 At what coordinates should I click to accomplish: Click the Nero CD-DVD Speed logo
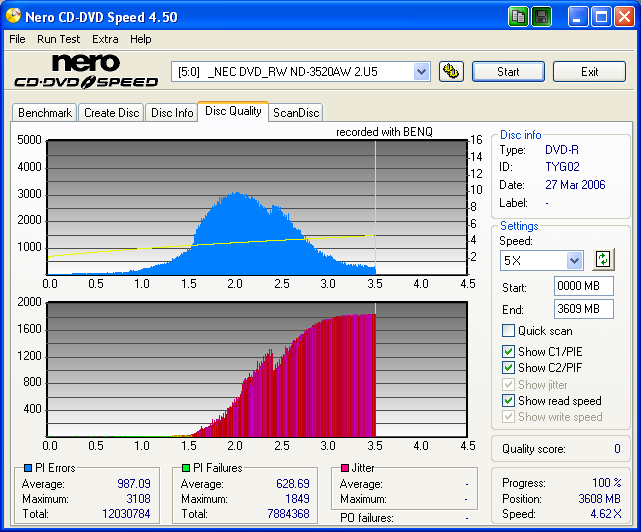pyautogui.click(x=86, y=71)
